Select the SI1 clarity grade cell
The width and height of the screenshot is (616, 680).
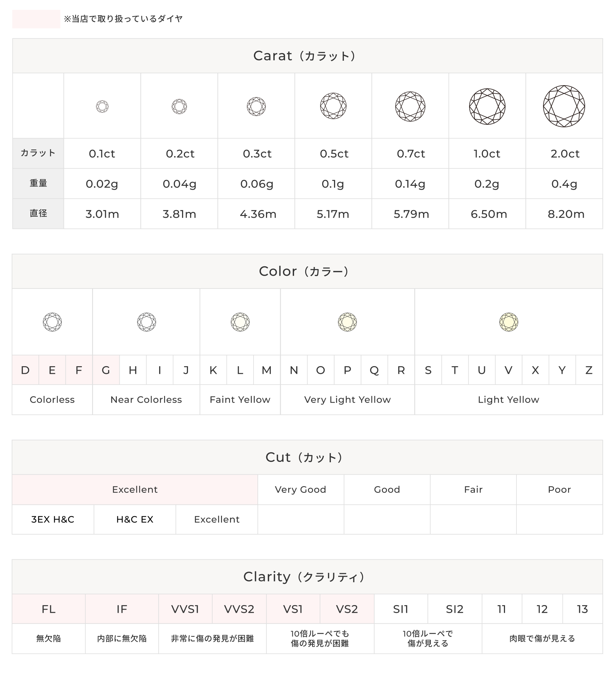tap(401, 609)
